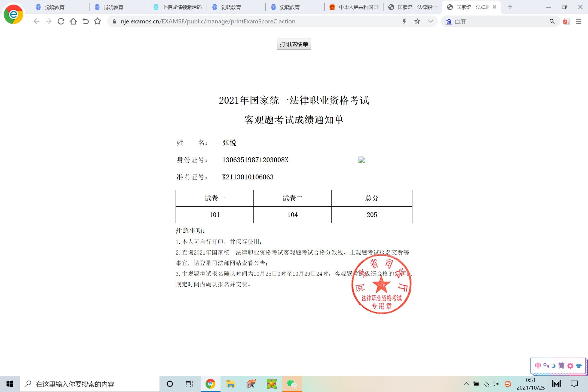The image size is (588, 392).
Task: Toggle the IME moon half-width icon
Action: tap(553, 366)
